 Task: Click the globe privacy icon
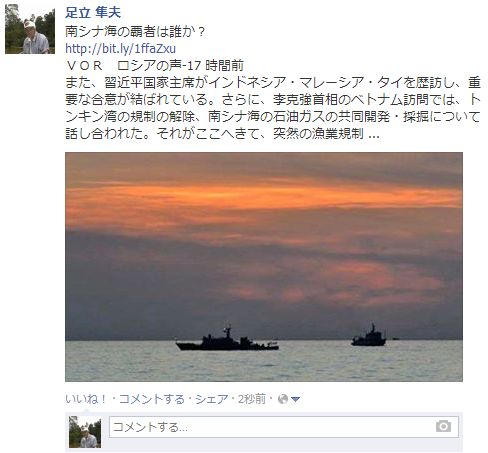pos(283,399)
